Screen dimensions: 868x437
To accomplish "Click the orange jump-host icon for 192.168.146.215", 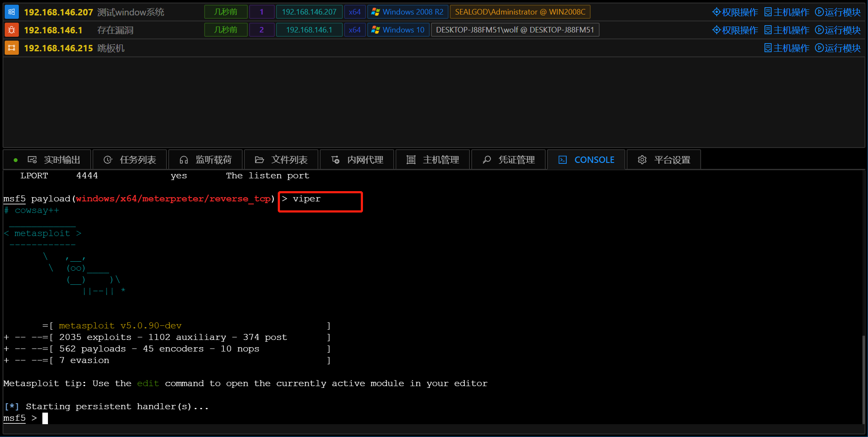I will (x=12, y=48).
